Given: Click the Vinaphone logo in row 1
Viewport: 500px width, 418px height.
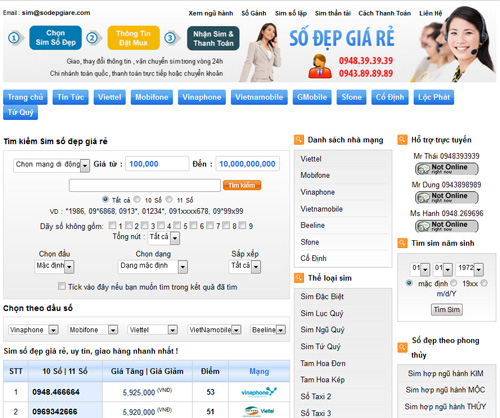Looking at the screenshot, I should (x=259, y=392).
